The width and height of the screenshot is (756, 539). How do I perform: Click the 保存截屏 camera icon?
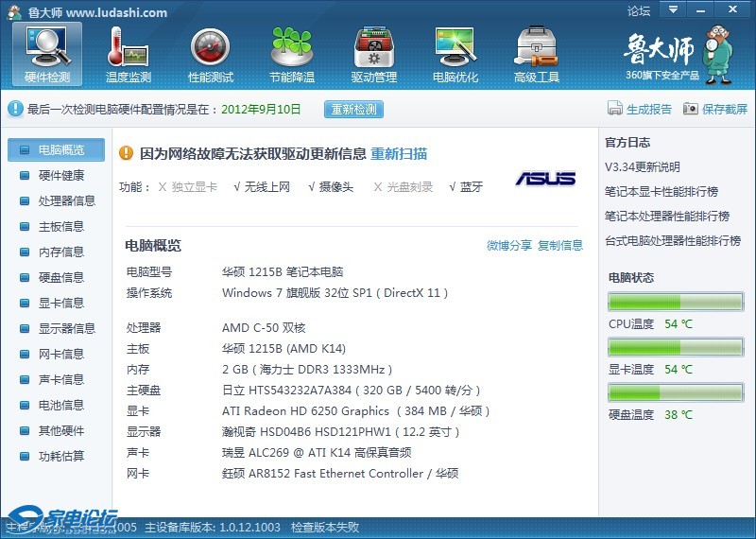click(691, 109)
